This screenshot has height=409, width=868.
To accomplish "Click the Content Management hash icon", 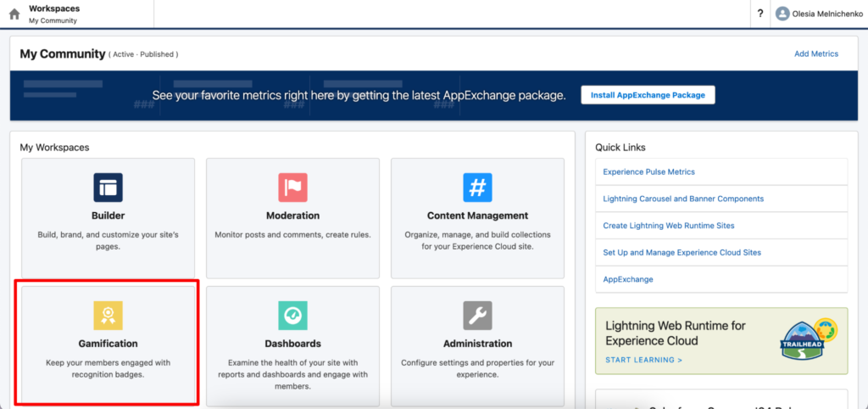I will (x=477, y=188).
